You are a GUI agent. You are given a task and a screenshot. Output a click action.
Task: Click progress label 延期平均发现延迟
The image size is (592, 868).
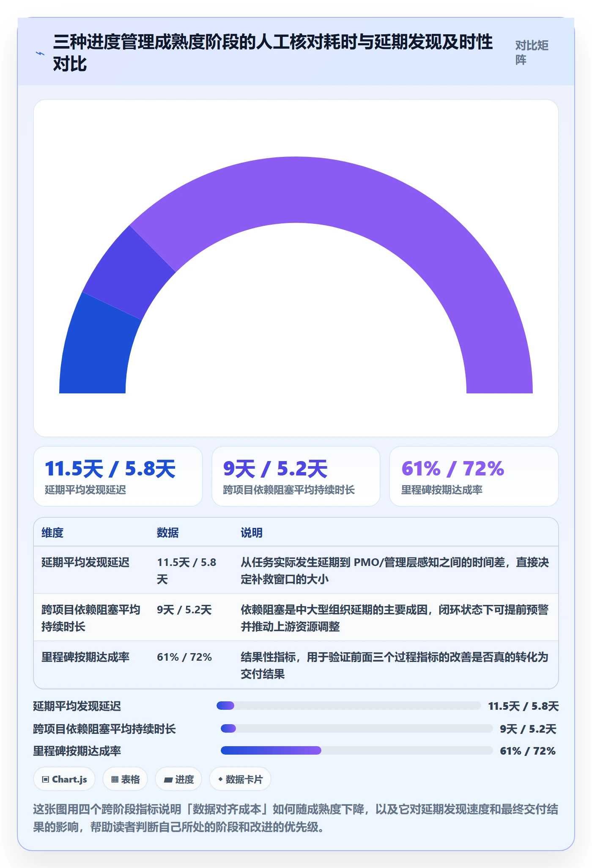(77, 706)
